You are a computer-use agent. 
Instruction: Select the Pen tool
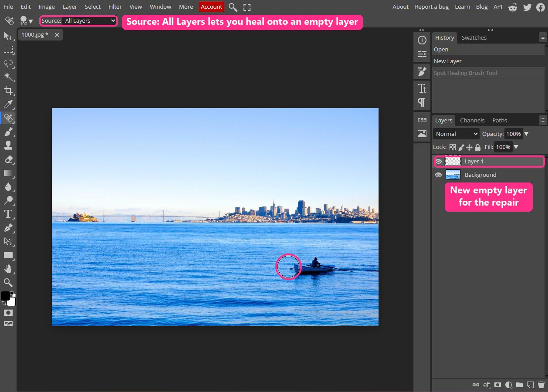(x=8, y=228)
